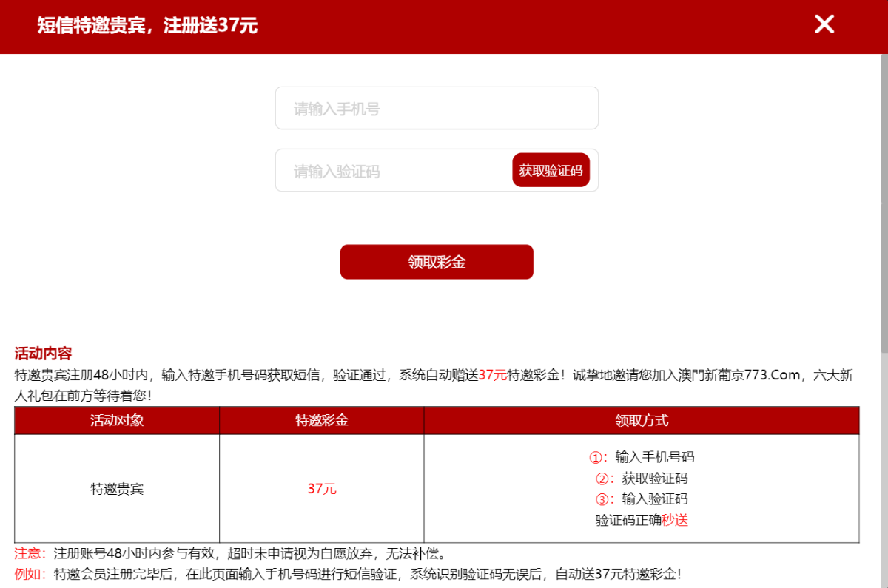
Task: Click the phone number input field
Action: (437, 109)
